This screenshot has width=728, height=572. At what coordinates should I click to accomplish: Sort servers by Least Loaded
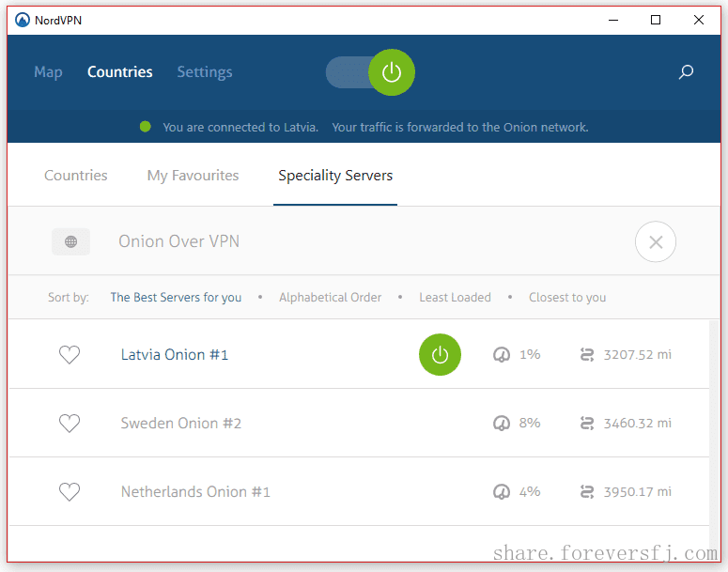(455, 298)
